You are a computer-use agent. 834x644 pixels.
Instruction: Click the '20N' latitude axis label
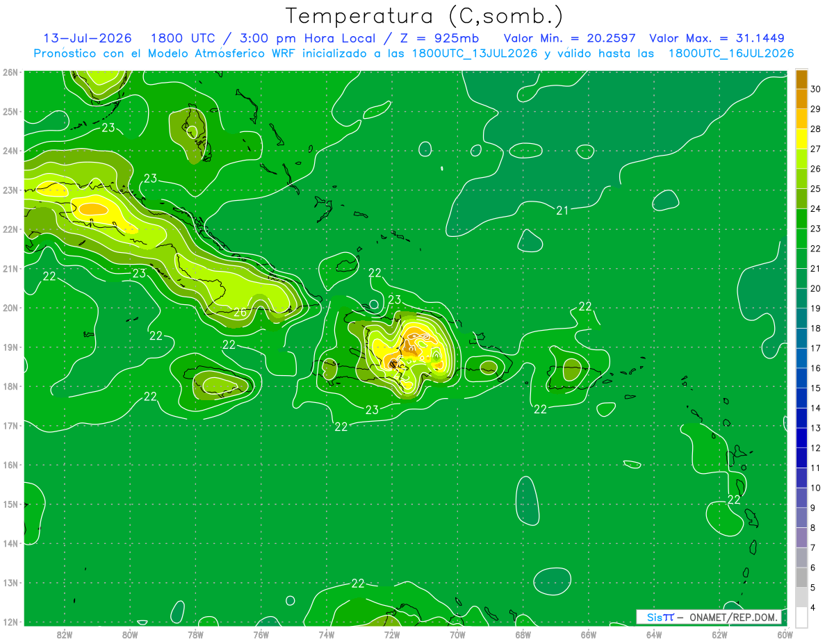(x=10, y=308)
